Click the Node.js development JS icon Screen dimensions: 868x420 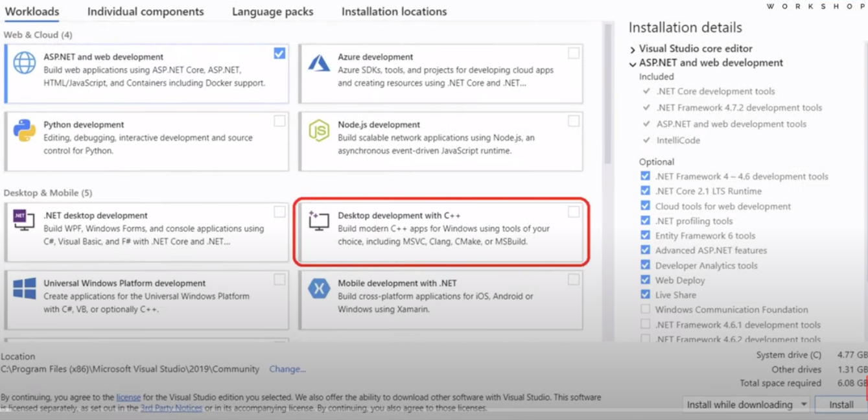point(319,131)
